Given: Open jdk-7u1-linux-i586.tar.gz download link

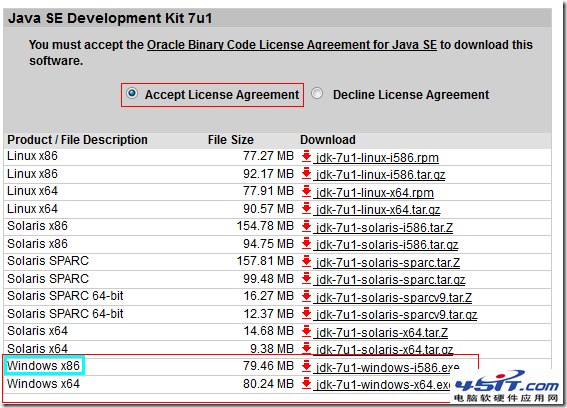Looking at the screenshot, I should tap(380, 175).
